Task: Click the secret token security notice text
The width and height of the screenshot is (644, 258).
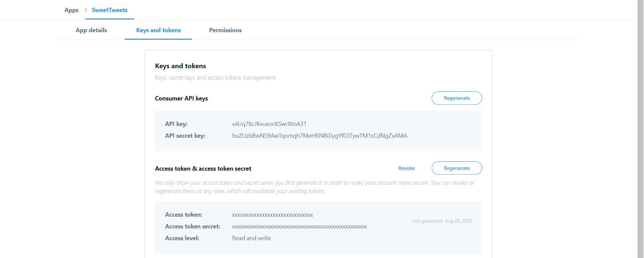Action: coord(315,187)
